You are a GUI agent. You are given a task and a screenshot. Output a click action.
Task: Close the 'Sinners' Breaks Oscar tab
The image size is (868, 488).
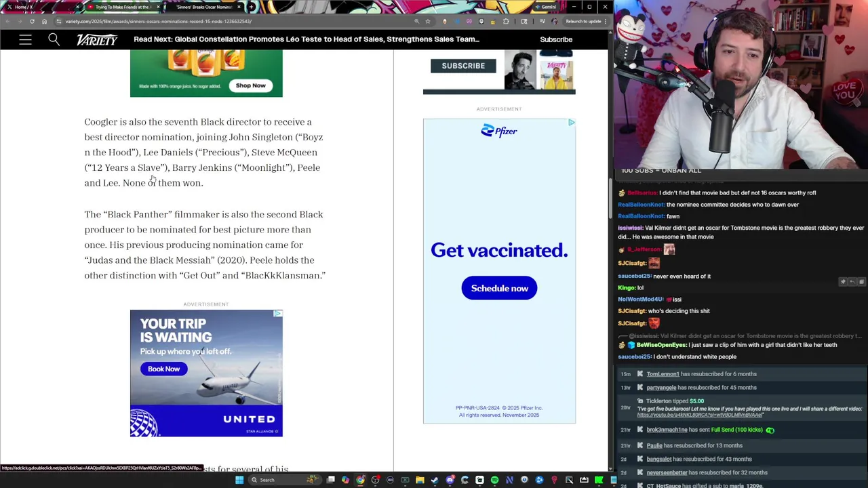pos(239,7)
